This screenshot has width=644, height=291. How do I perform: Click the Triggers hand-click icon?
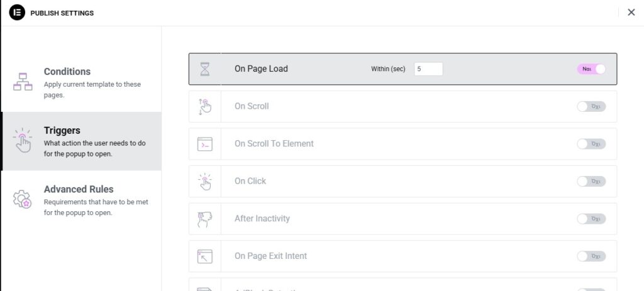(x=23, y=141)
